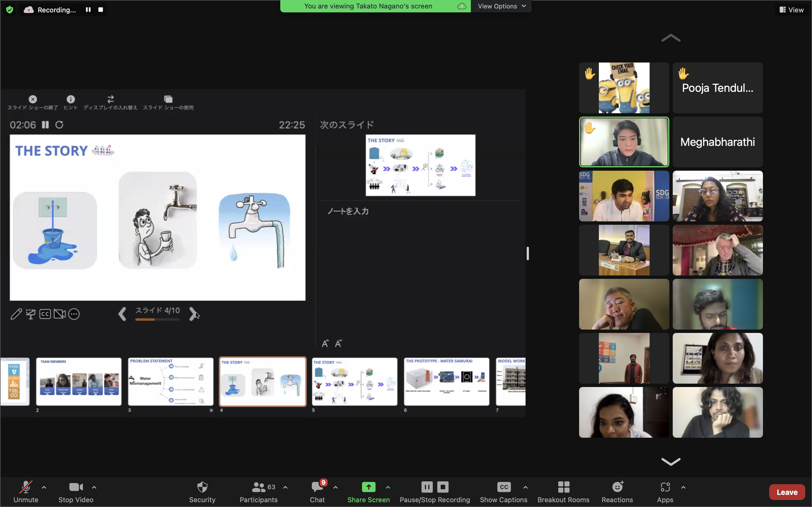Expand the View Options dropdown
Image resolution: width=812 pixels, height=507 pixels.
pos(501,6)
